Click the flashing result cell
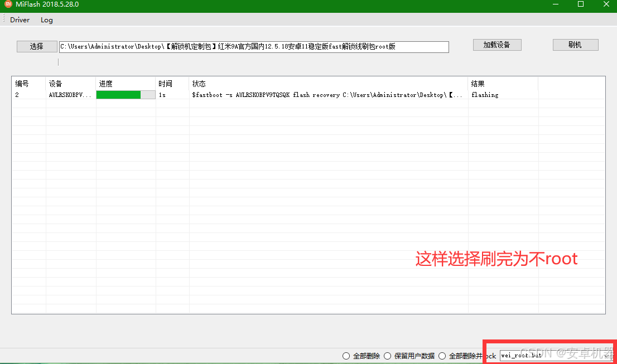The width and height of the screenshot is (617, 364). point(485,95)
